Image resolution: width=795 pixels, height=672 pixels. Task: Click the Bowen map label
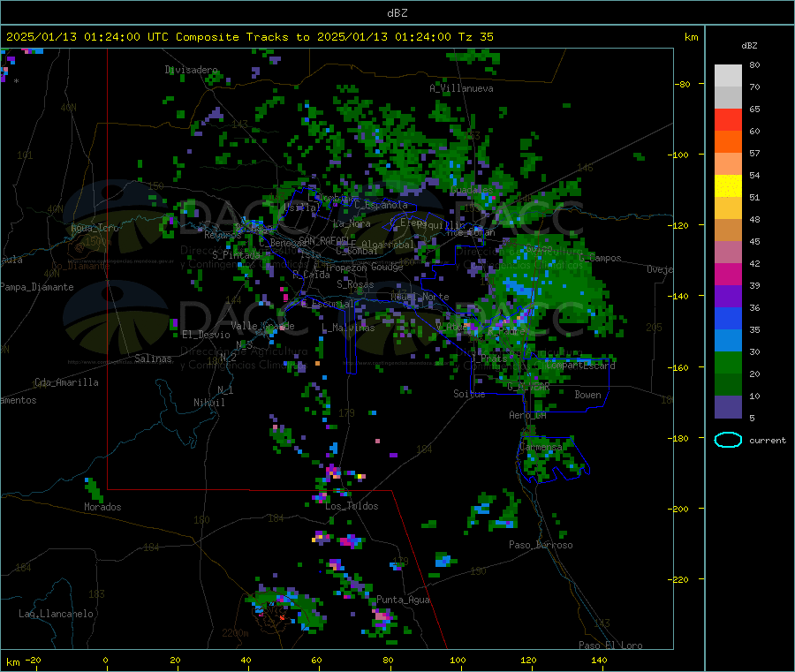click(587, 395)
